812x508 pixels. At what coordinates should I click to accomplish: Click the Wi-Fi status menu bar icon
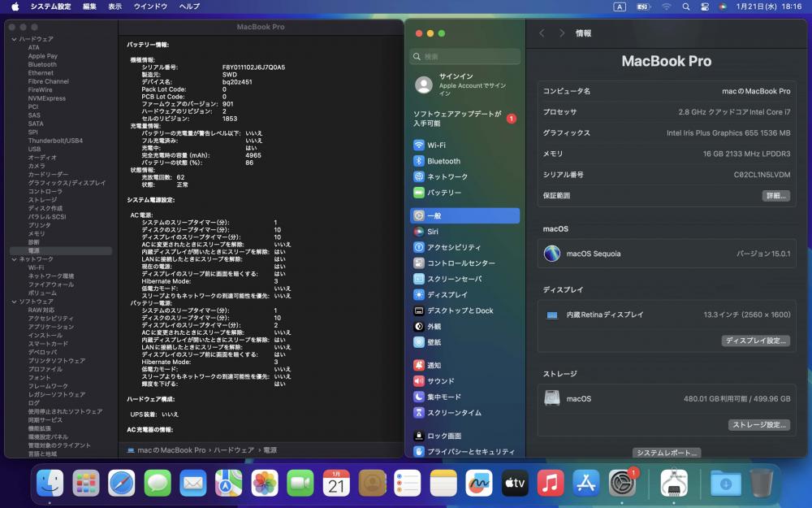pos(667,7)
